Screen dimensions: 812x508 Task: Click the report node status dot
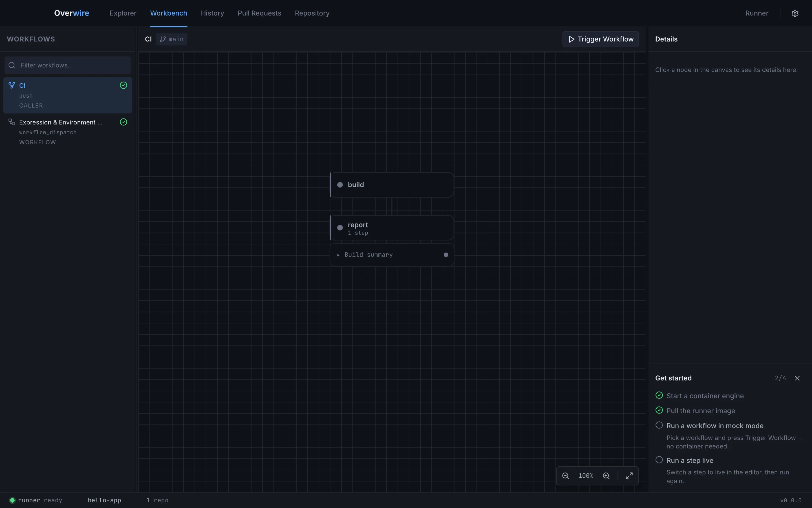coord(340,228)
